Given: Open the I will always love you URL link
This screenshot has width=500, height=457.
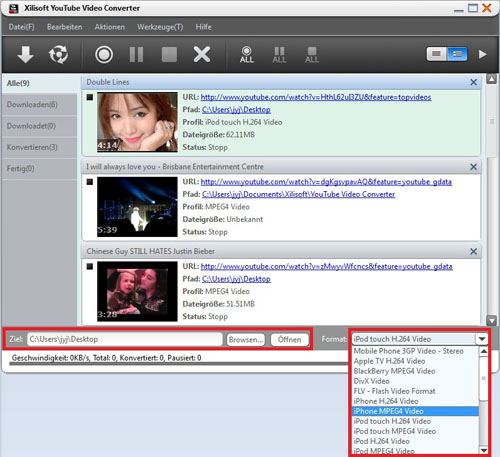Looking at the screenshot, I should [326, 182].
